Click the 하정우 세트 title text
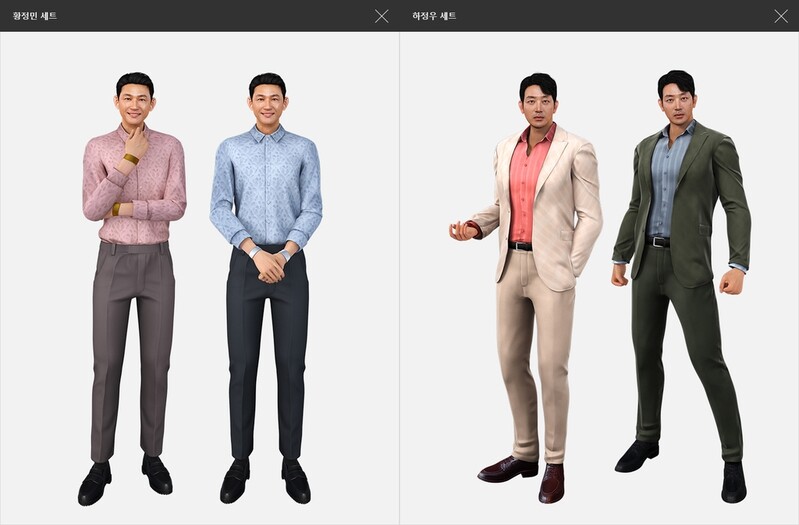 click(434, 16)
